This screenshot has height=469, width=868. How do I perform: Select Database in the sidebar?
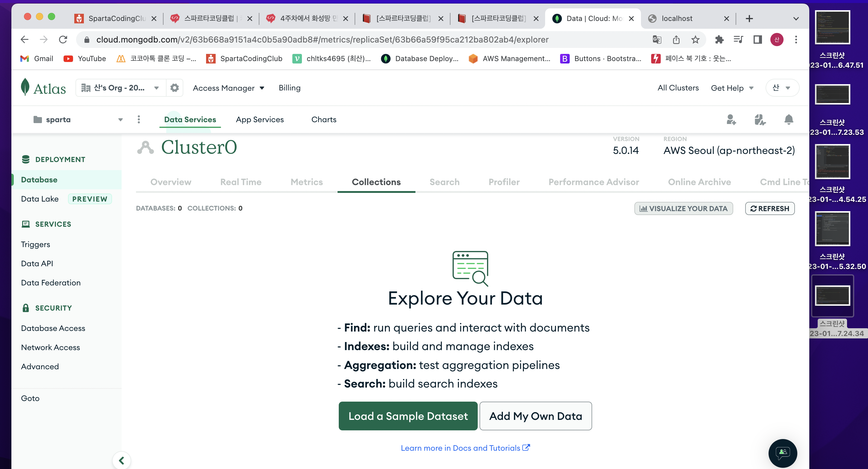[67, 180]
